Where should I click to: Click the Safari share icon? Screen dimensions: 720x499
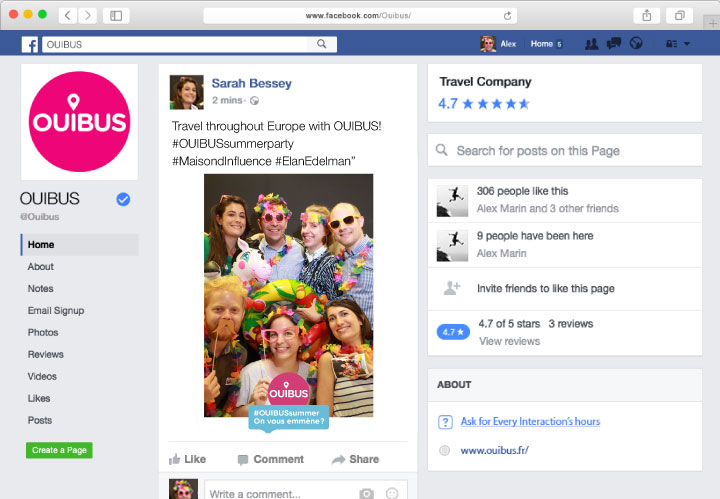647,16
